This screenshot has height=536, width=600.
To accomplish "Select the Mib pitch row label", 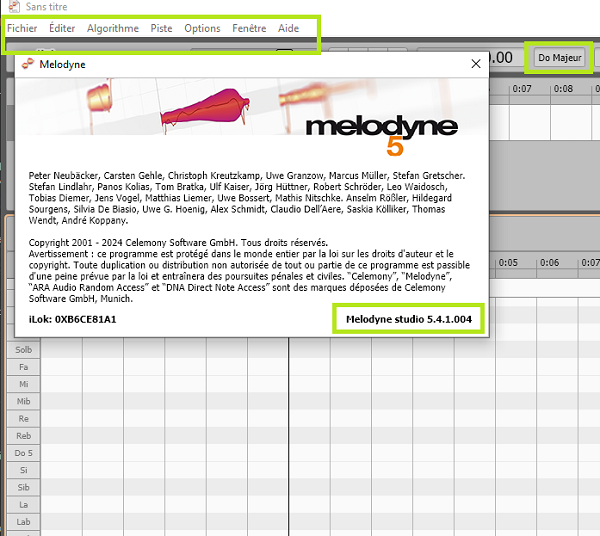I will click(x=23, y=401).
